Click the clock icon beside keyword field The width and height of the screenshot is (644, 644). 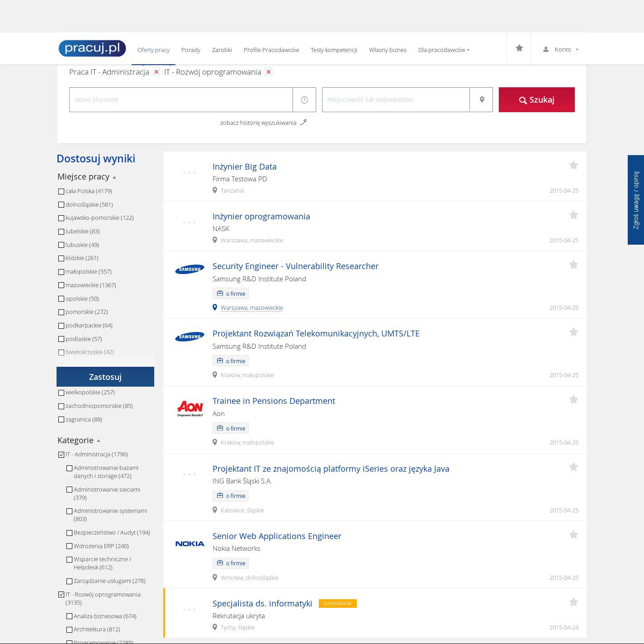(x=304, y=99)
